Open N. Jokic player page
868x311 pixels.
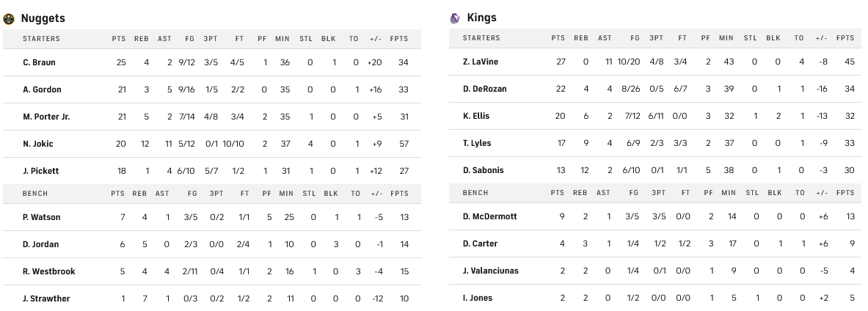[38, 144]
